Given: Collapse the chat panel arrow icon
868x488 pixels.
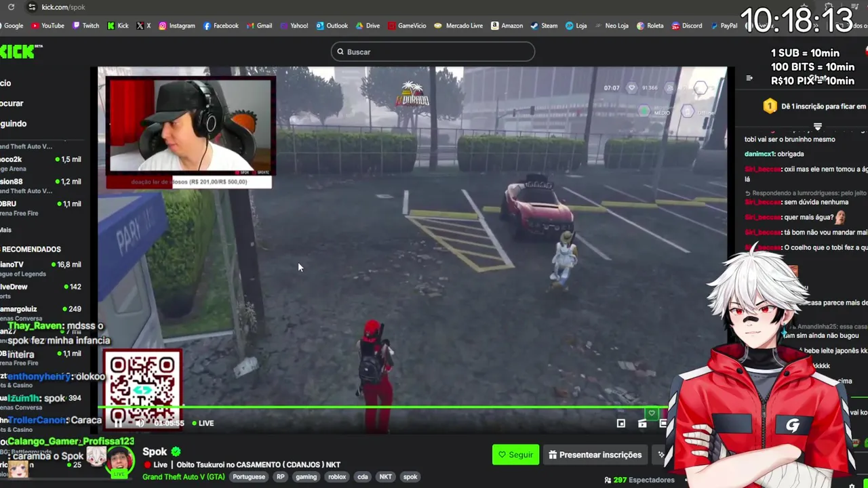Looking at the screenshot, I should (749, 78).
